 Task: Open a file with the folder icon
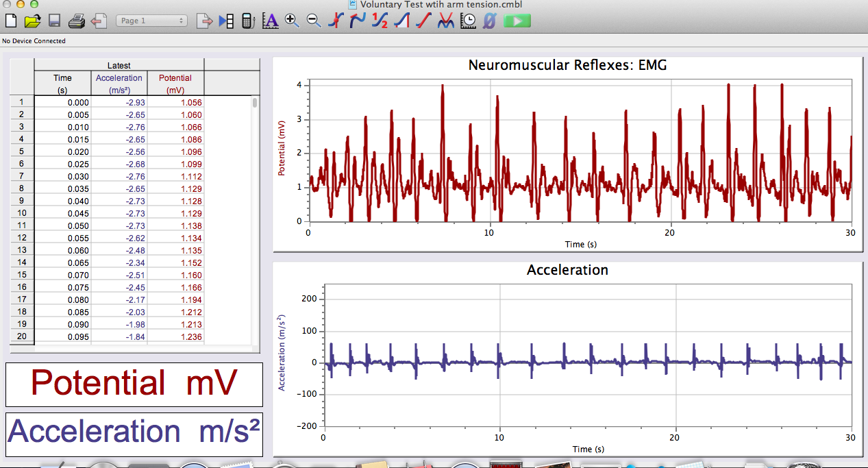pyautogui.click(x=32, y=21)
